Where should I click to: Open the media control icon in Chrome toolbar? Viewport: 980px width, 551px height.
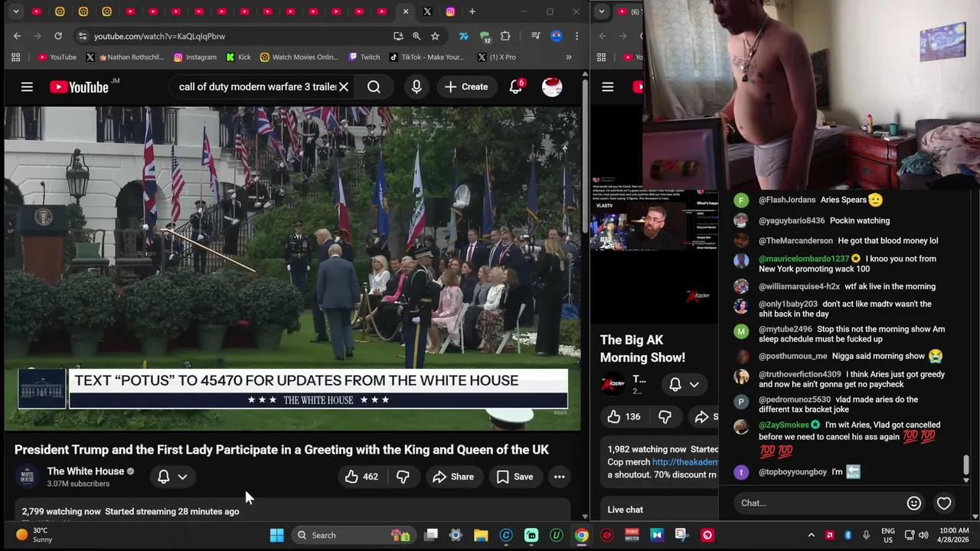(536, 36)
